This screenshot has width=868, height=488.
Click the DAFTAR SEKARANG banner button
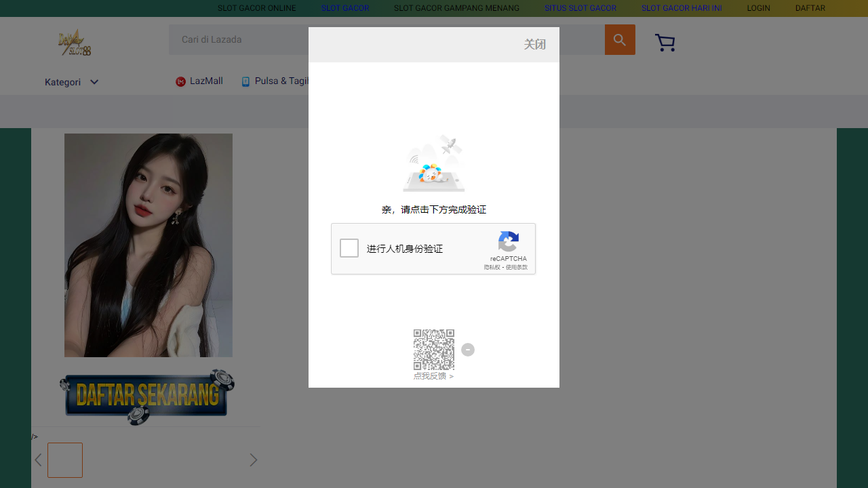click(146, 396)
